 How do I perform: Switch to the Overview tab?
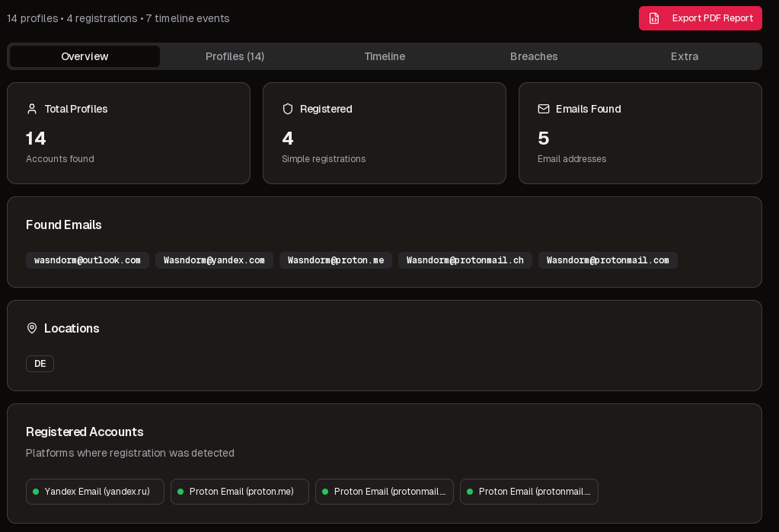pos(85,56)
